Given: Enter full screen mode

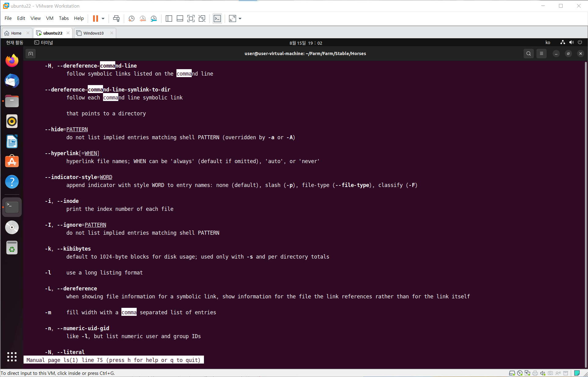Looking at the screenshot, I should 191,19.
